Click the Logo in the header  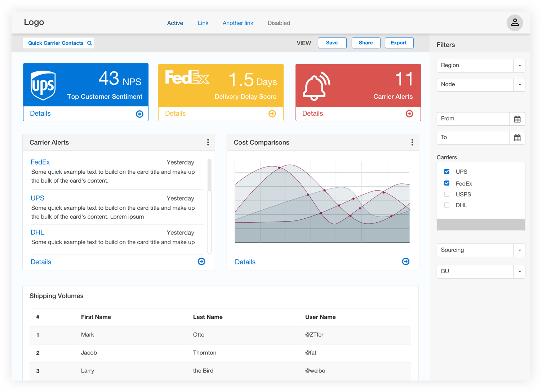pos(34,22)
